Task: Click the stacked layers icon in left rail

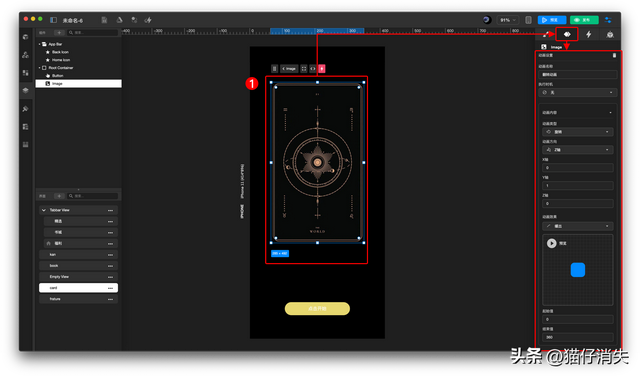Action: click(x=25, y=91)
